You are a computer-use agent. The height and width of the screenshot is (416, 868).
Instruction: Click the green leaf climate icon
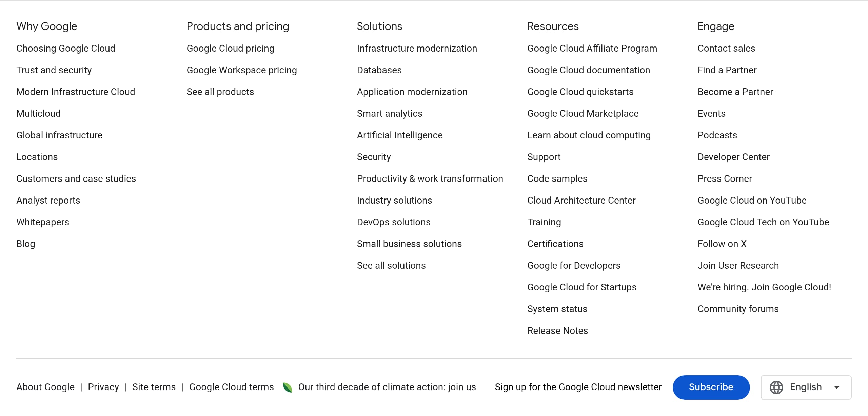[287, 387]
